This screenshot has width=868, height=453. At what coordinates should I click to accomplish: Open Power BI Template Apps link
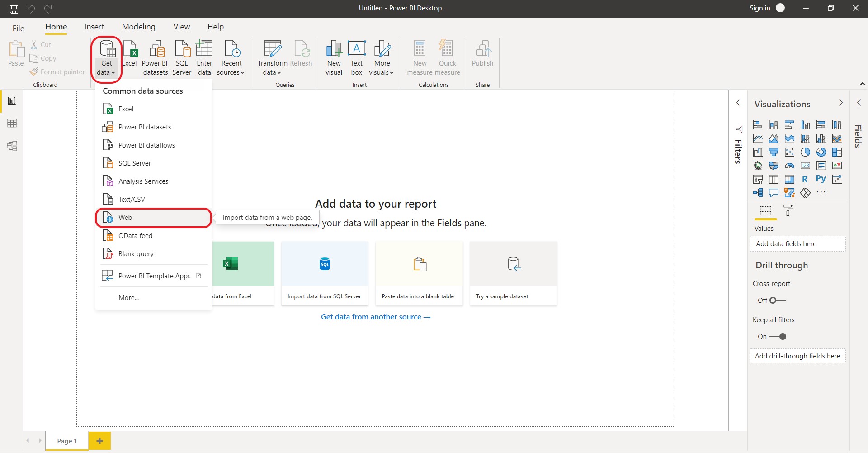(x=154, y=276)
